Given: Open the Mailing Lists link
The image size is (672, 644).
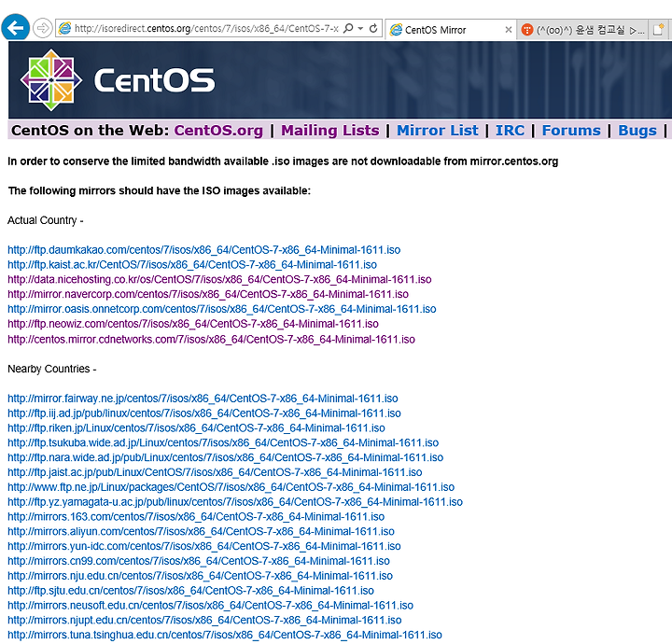Looking at the screenshot, I should click(x=330, y=131).
